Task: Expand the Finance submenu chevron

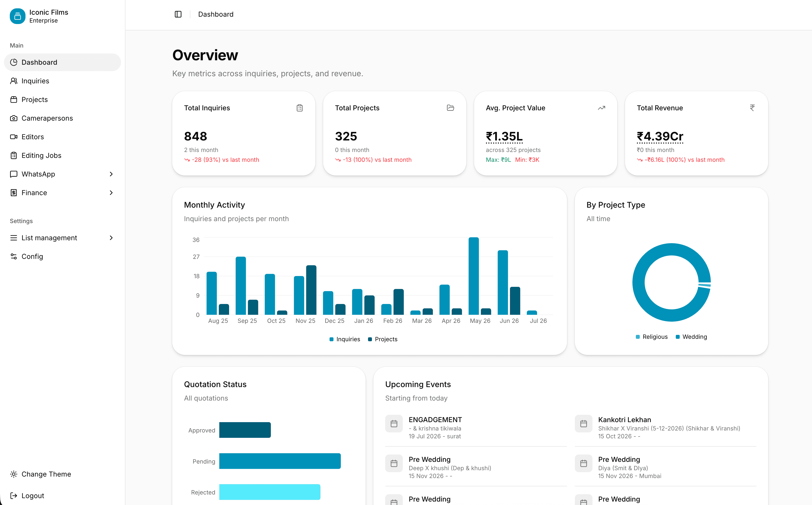Action: (111, 193)
